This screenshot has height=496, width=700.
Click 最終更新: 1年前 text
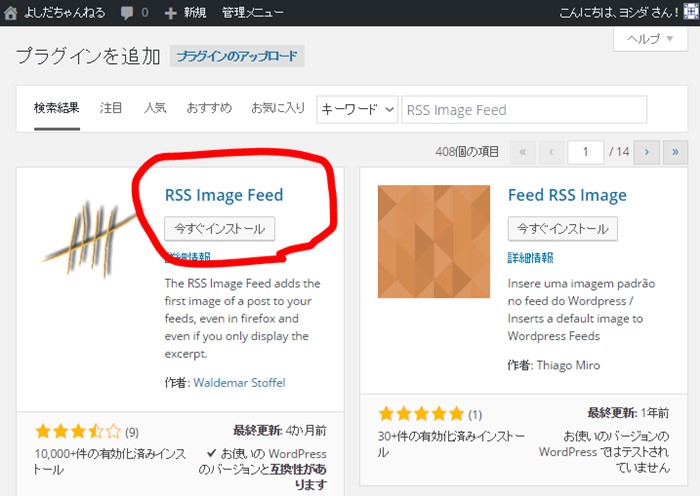628,413
